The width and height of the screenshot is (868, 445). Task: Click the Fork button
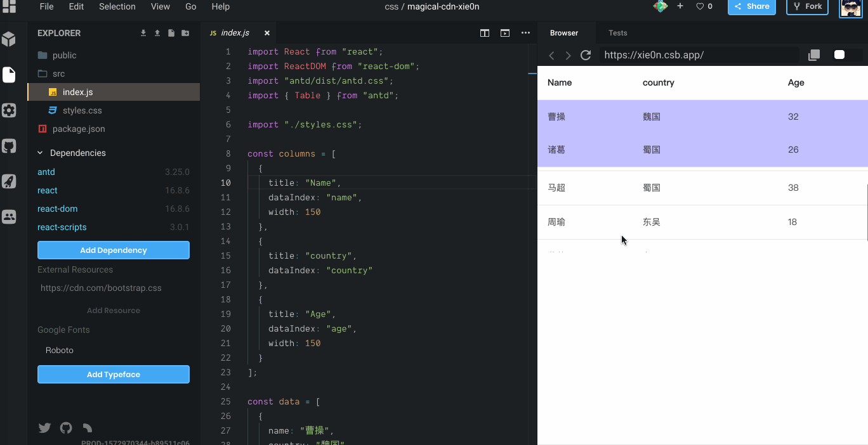pos(808,6)
